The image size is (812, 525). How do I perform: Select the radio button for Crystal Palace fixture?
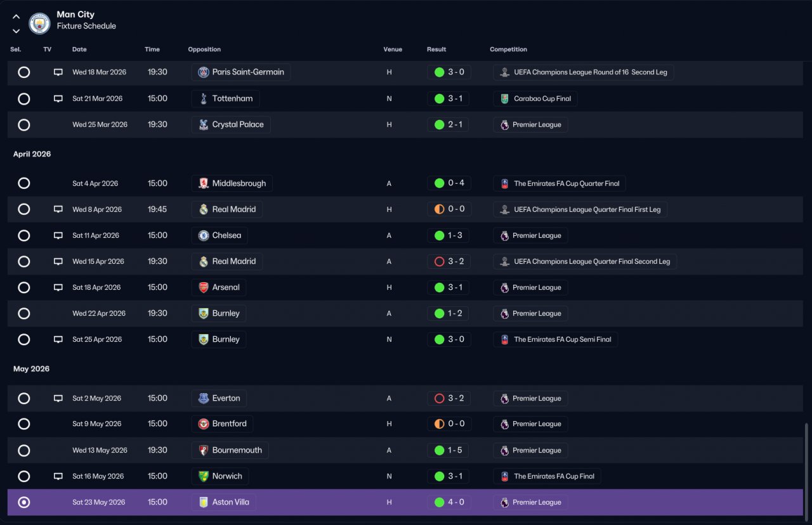[x=23, y=124]
